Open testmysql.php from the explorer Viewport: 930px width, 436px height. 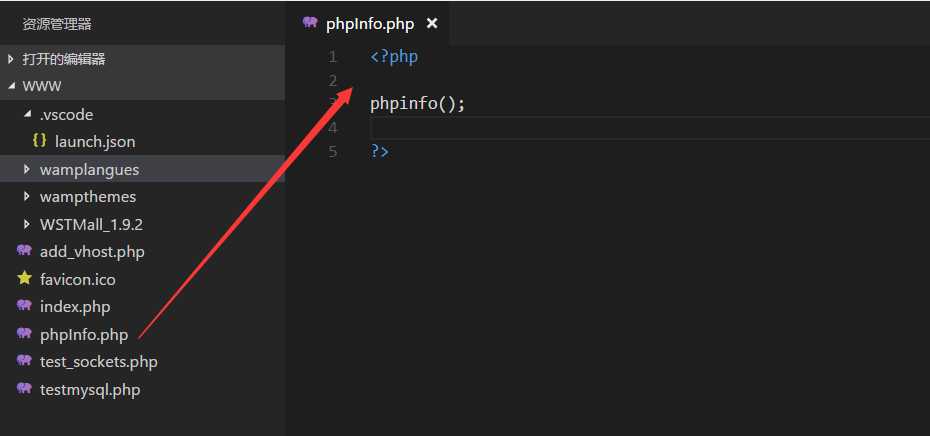(x=90, y=389)
